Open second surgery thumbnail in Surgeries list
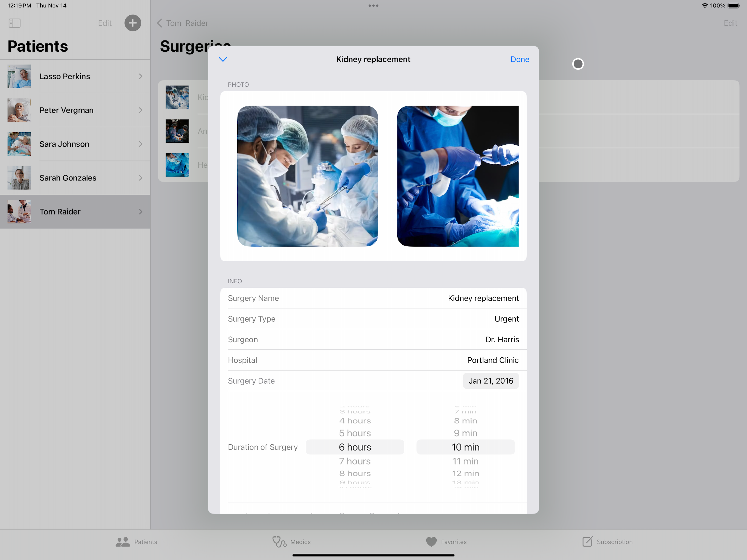747x560 pixels. coord(177,131)
